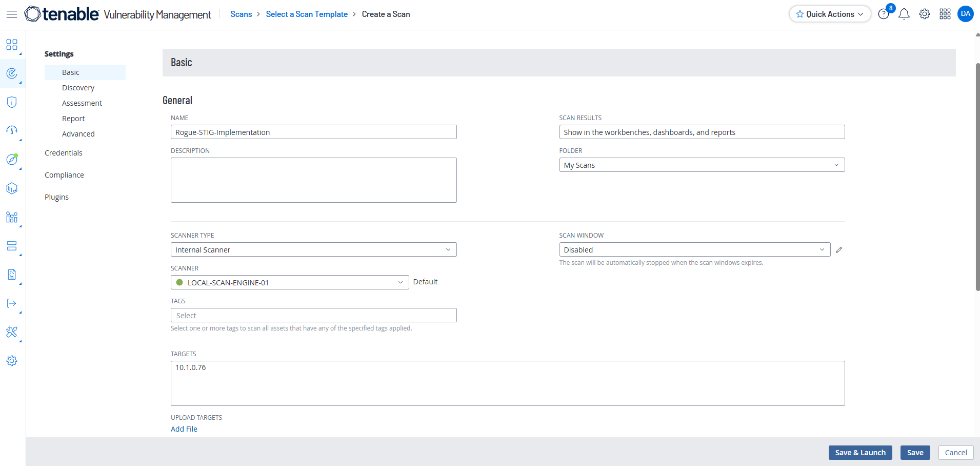This screenshot has height=466, width=980.
Task: Click into the Description text area
Action: [x=313, y=180]
